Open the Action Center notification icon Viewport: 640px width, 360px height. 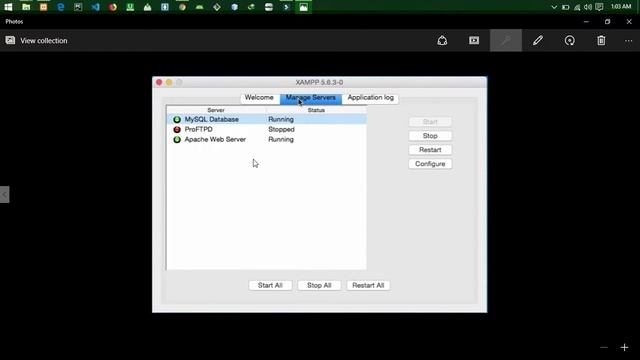click(599, 7)
